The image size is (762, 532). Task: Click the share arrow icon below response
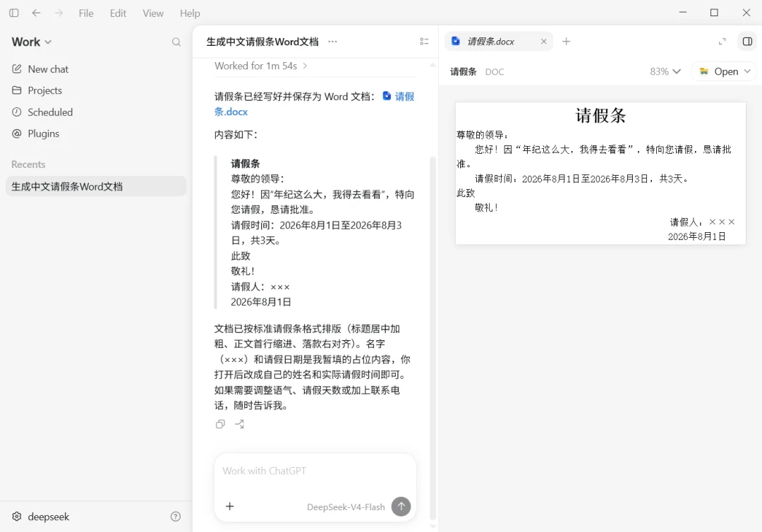(x=240, y=424)
